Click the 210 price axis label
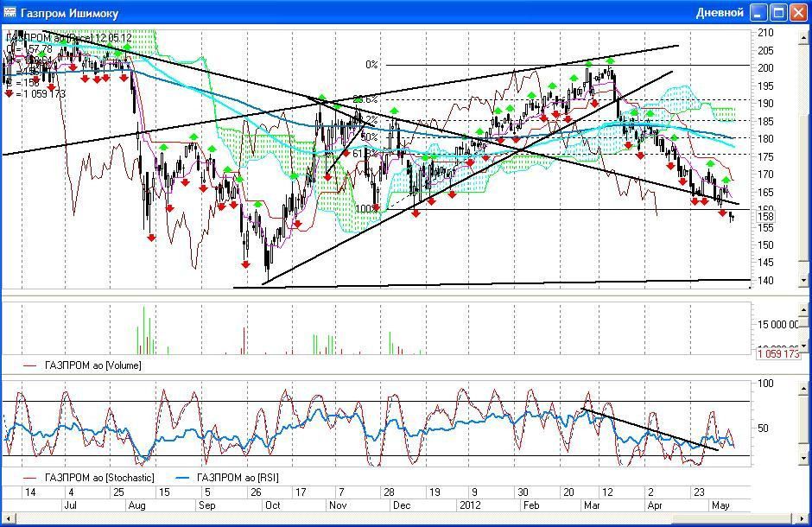Viewport: 812px width, 527px height. point(765,33)
